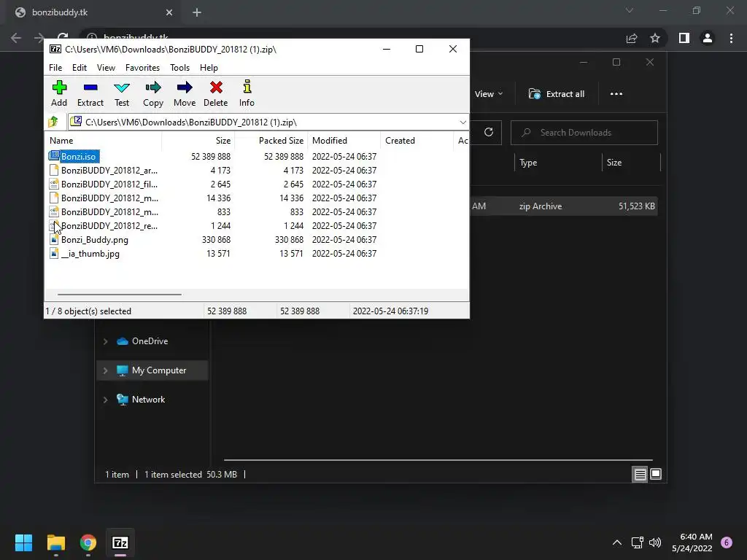Image resolution: width=747 pixels, height=560 pixels.
Task: Toggle the Chrome side panel
Action: coord(684,38)
